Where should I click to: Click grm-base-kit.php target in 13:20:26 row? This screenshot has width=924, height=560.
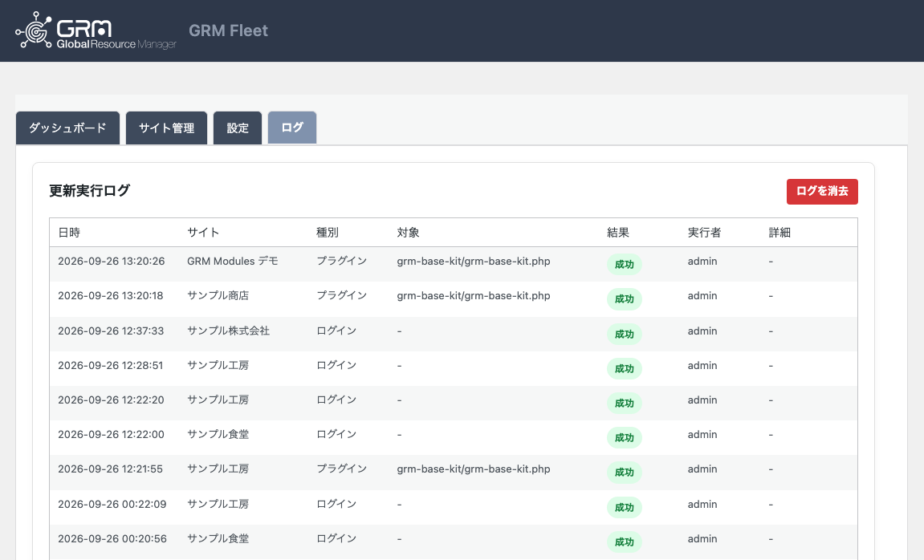point(474,262)
